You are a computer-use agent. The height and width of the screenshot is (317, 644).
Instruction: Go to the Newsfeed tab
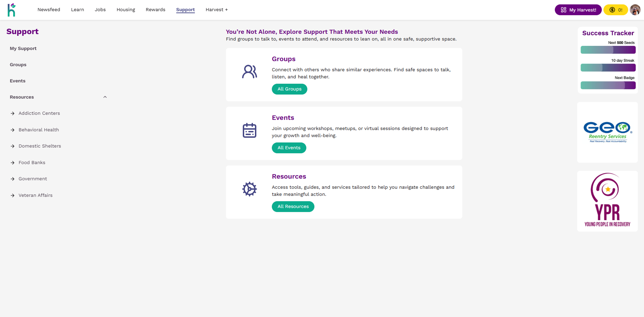tap(49, 10)
